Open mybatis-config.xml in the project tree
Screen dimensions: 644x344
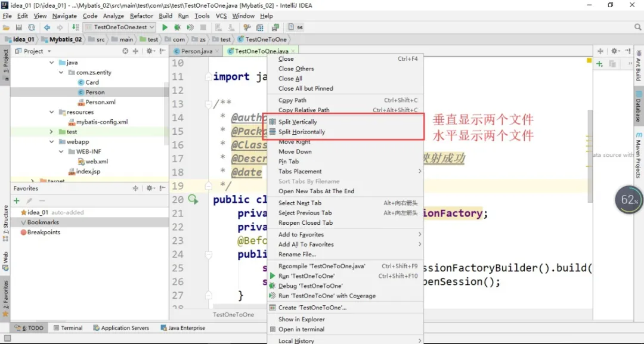pyautogui.click(x=101, y=122)
